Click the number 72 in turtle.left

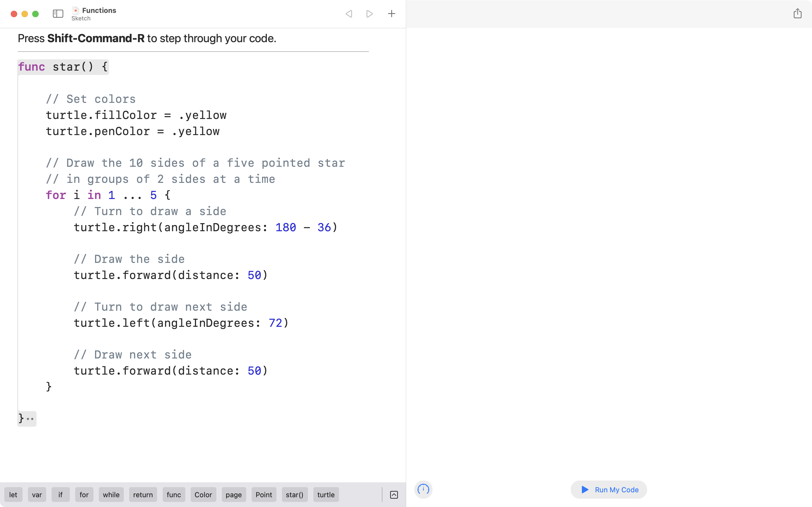[x=275, y=323]
